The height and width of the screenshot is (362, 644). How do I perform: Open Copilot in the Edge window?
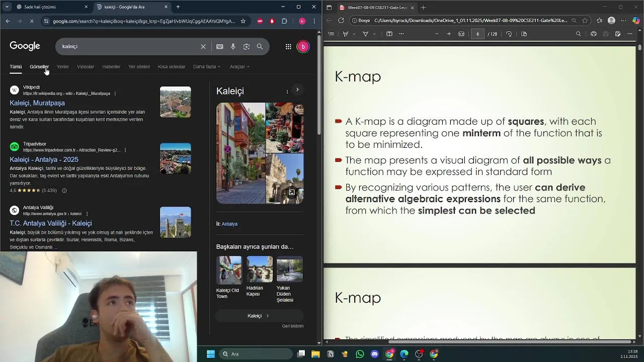click(636, 21)
